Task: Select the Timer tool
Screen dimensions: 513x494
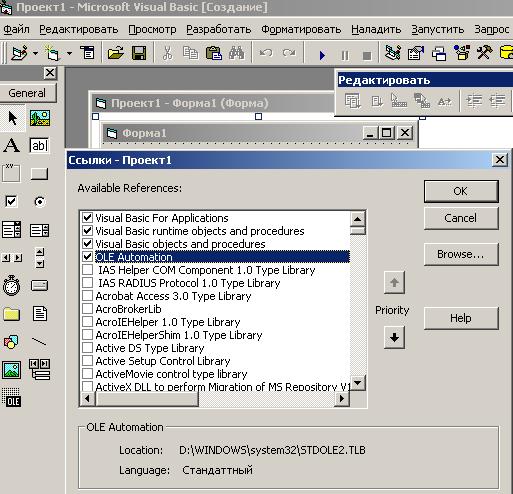Action: tap(12, 285)
